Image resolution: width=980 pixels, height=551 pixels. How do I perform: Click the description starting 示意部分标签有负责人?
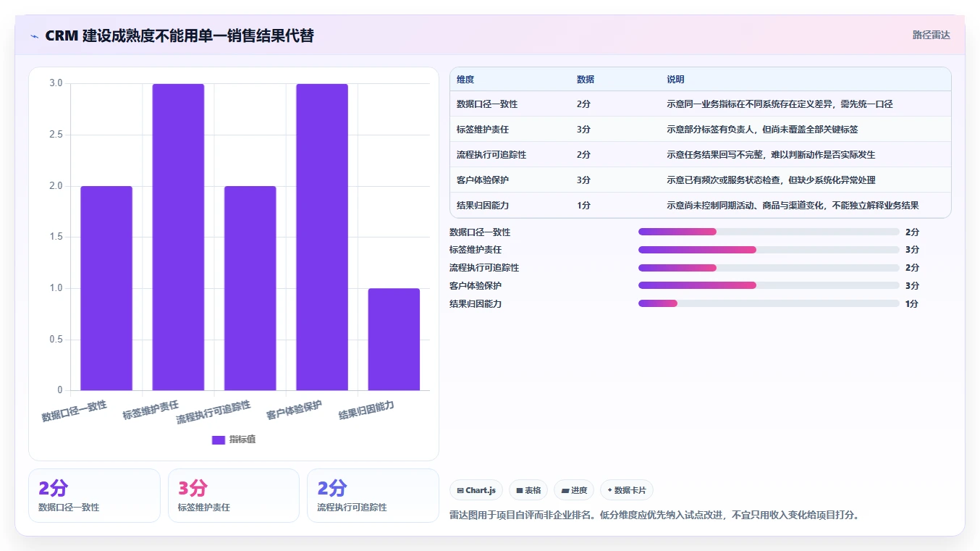762,130
